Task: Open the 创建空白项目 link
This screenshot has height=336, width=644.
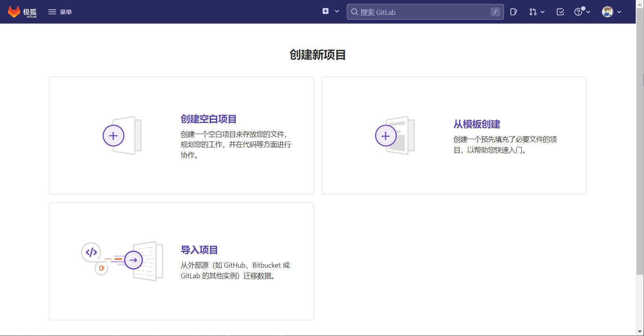Action: tap(208, 119)
